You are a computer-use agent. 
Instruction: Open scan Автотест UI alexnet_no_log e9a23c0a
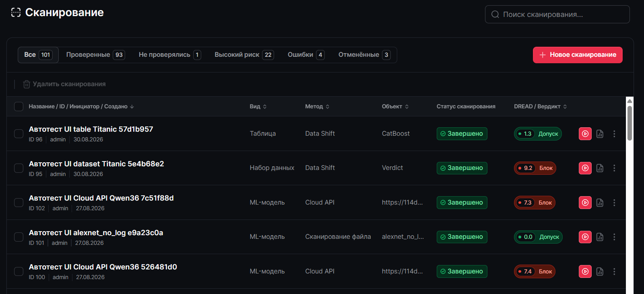tap(96, 233)
